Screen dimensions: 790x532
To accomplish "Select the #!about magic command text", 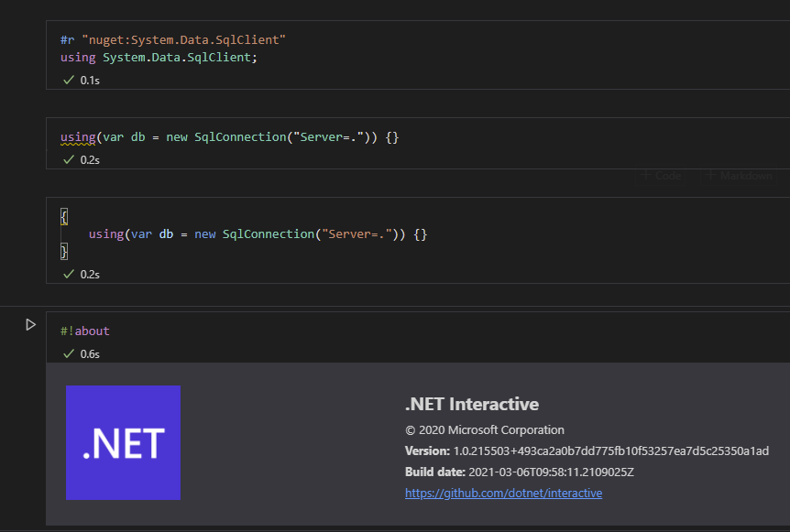I will tap(85, 331).
